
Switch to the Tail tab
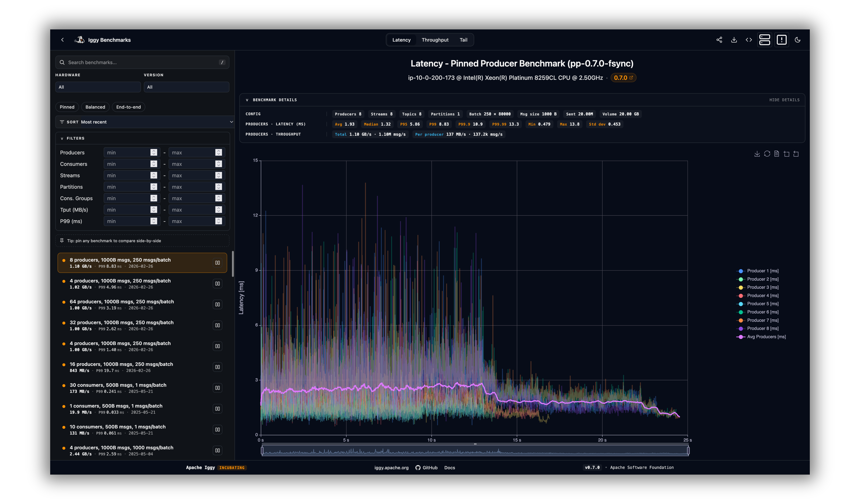pos(463,40)
